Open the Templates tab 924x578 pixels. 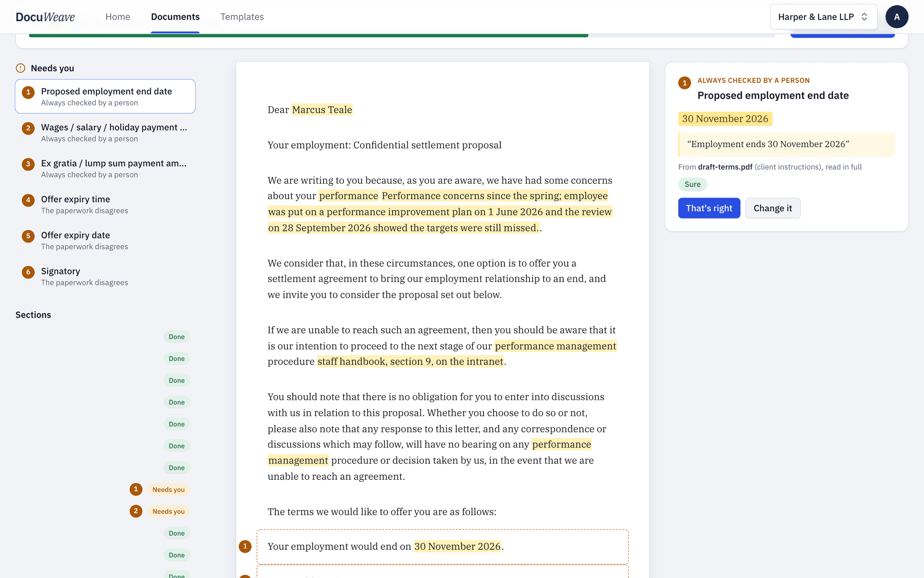242,17
